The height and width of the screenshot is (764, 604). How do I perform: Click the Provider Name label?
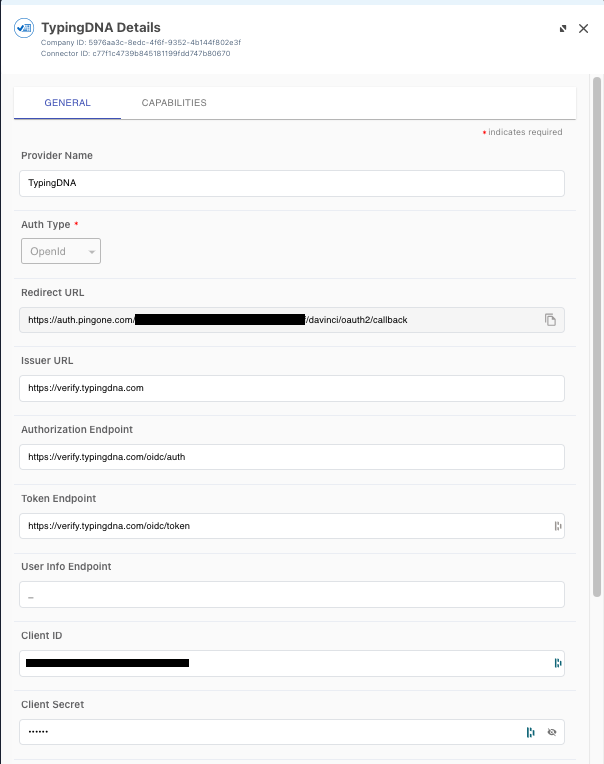pyautogui.click(x=57, y=155)
